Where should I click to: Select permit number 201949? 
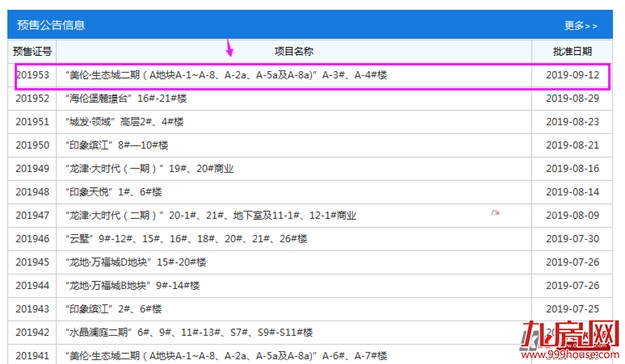[32, 169]
